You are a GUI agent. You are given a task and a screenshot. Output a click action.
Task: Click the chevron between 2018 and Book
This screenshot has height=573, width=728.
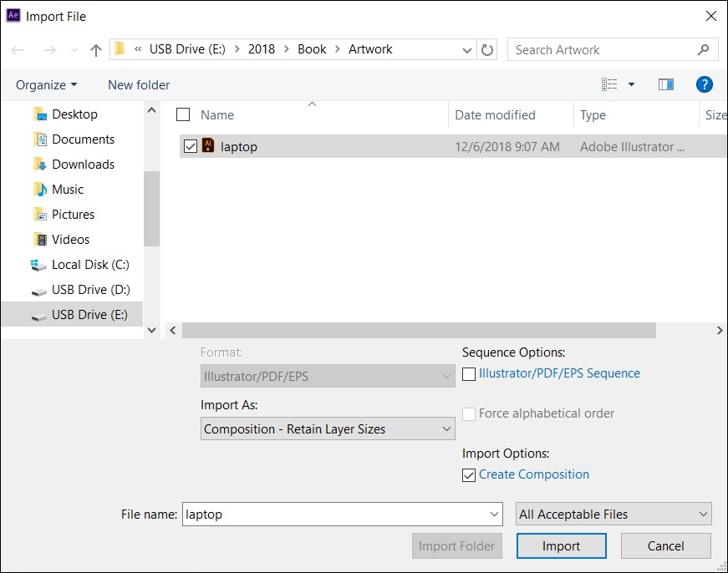[x=287, y=49]
